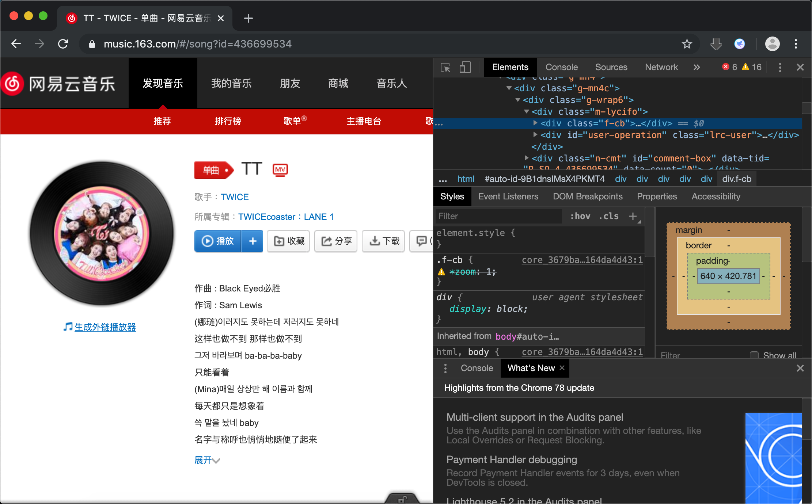812x504 pixels.
Task: Select the 朋友 navigation tab
Action: pyautogui.click(x=290, y=83)
